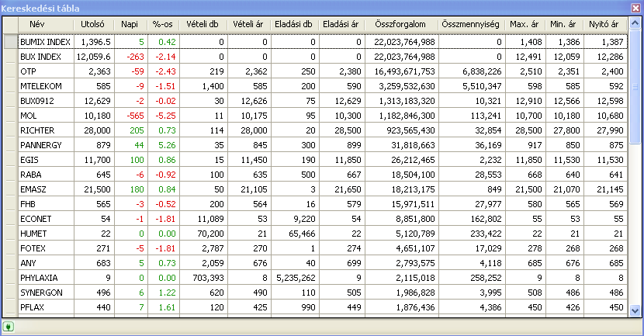Click BUX0912 opening price 12,598
Viewport: 644px width, 336px height.
(610, 101)
